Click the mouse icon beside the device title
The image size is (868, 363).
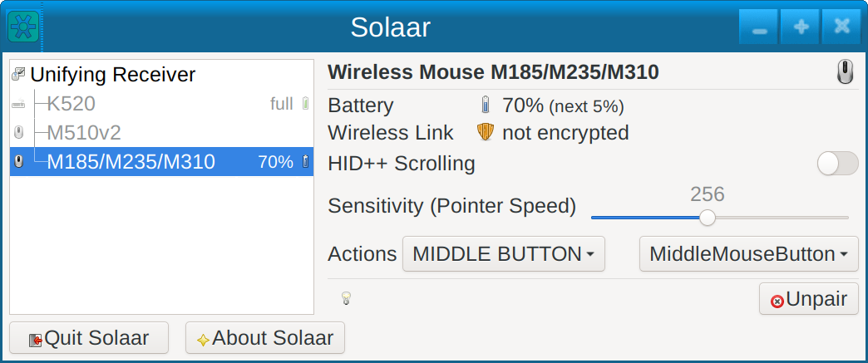[x=844, y=72]
